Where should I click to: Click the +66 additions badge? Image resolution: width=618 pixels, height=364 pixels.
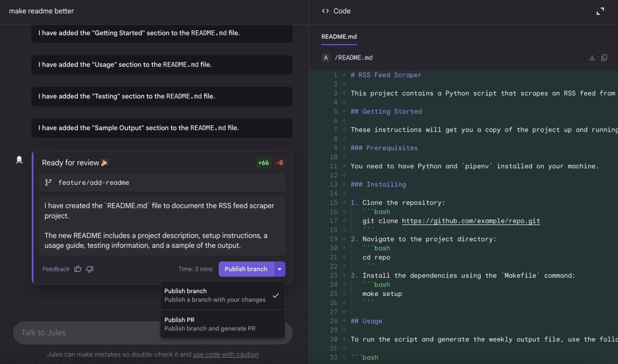click(263, 163)
